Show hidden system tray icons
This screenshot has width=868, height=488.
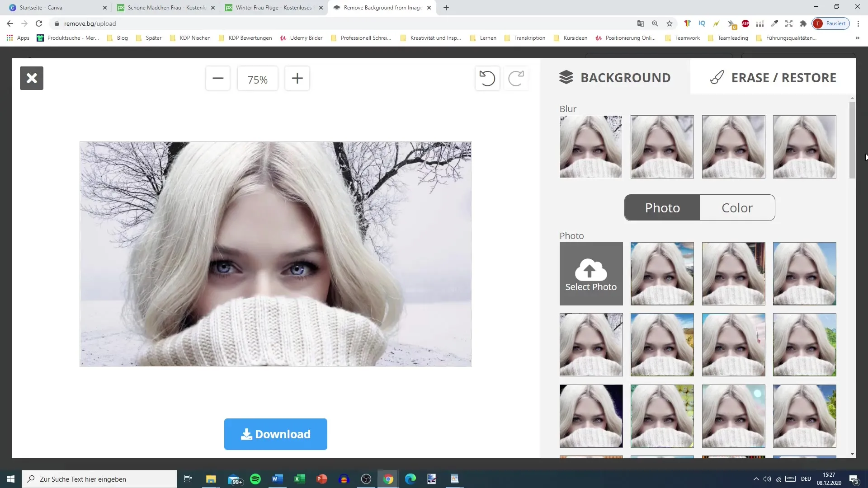click(x=756, y=479)
